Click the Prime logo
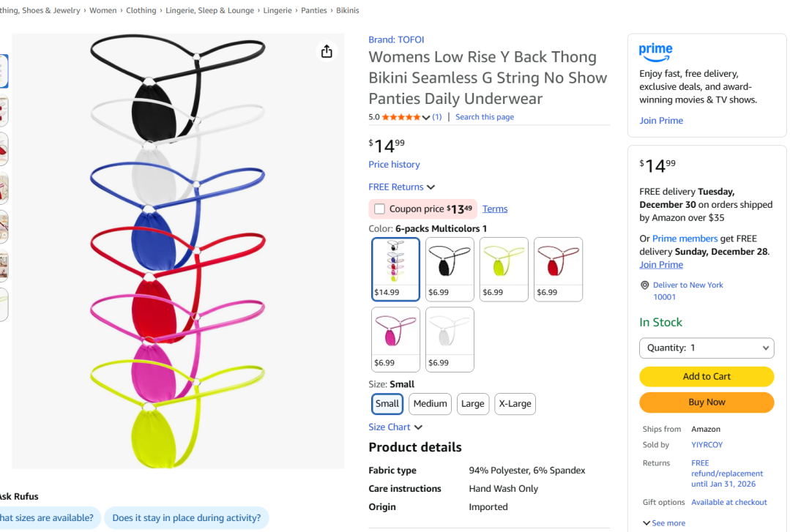 coord(655,51)
